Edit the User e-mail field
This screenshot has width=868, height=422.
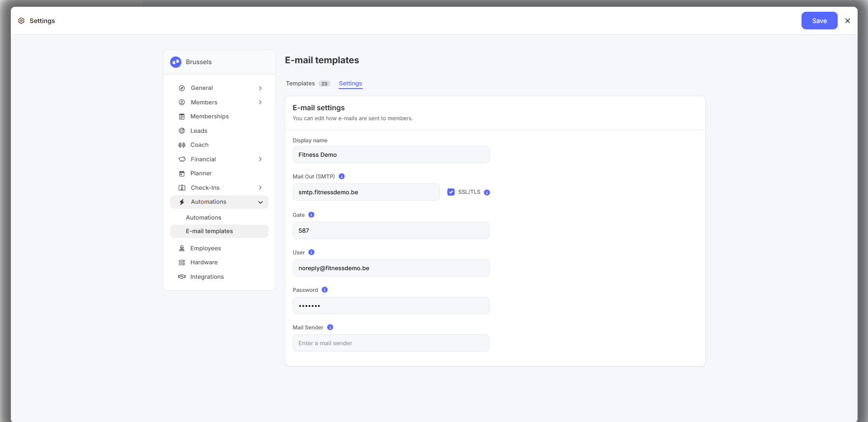(x=391, y=268)
